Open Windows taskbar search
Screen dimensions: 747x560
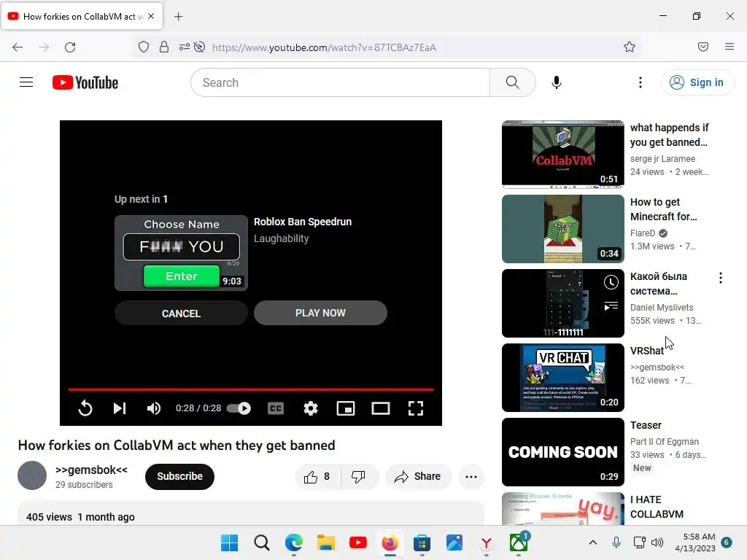click(262, 542)
